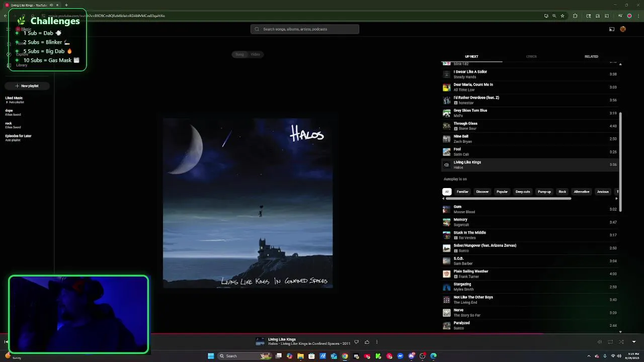The width and height of the screenshot is (644, 362).
Task: Collapse the player page with the down arrow
Action: click(x=634, y=342)
